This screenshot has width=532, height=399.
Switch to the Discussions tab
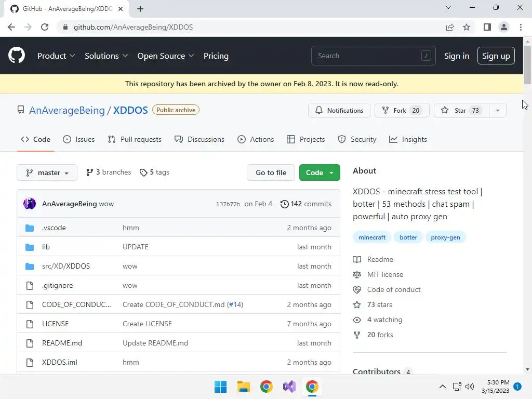point(199,139)
